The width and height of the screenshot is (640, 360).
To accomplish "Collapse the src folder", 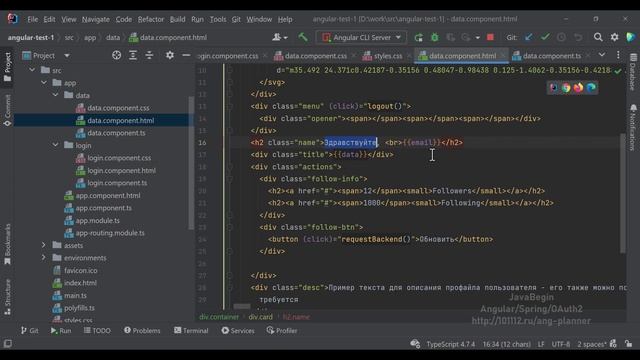I will [x=32, y=70].
